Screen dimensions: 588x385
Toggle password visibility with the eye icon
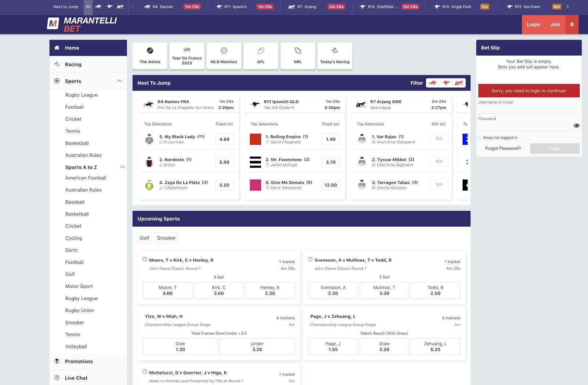click(576, 125)
